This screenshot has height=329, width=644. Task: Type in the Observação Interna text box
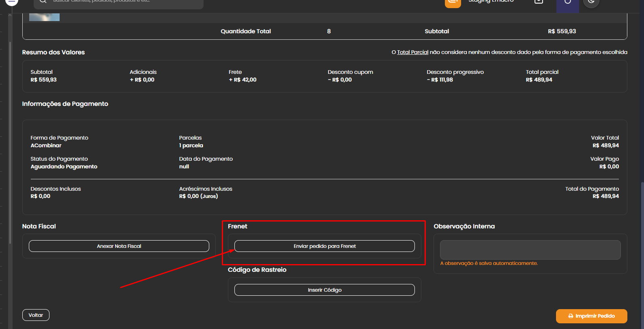pyautogui.click(x=530, y=250)
